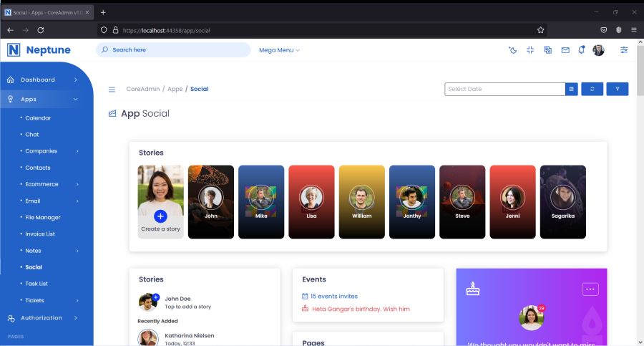Click the Select Date input field
This screenshot has width=644, height=346.
[504, 89]
